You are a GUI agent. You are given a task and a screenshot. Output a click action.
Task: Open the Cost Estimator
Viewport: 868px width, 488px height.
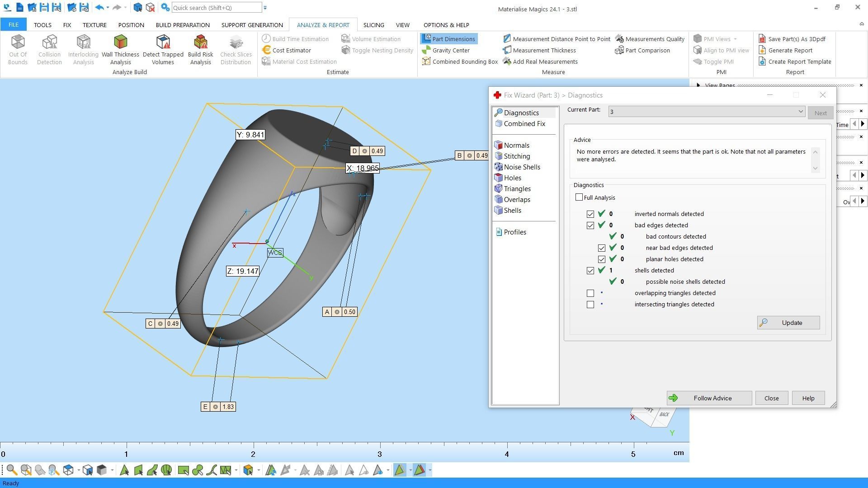coord(287,50)
